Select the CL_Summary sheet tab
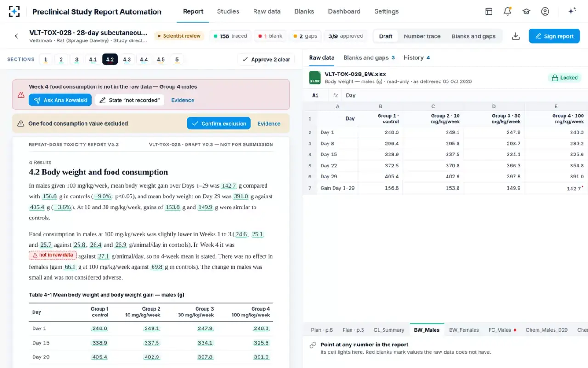588x368 pixels. pos(389,330)
